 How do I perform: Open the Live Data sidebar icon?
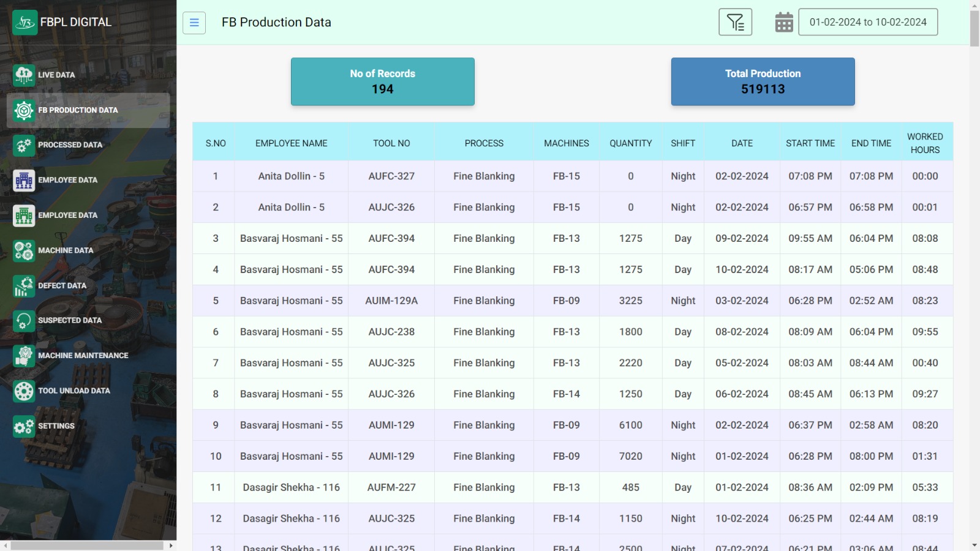coord(24,75)
